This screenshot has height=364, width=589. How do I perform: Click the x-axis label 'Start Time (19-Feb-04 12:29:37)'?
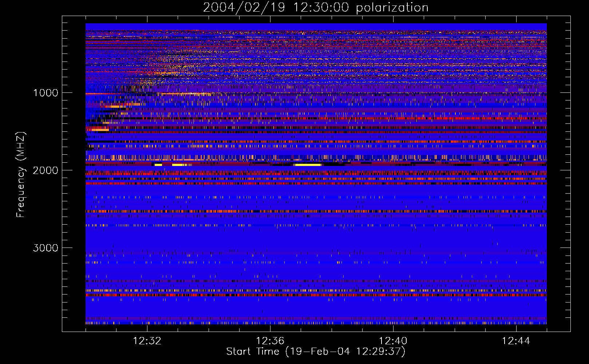pyautogui.click(x=316, y=352)
